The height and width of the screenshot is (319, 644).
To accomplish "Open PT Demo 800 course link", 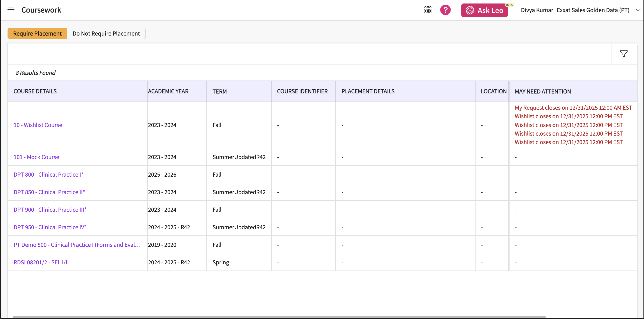I will [77, 244].
